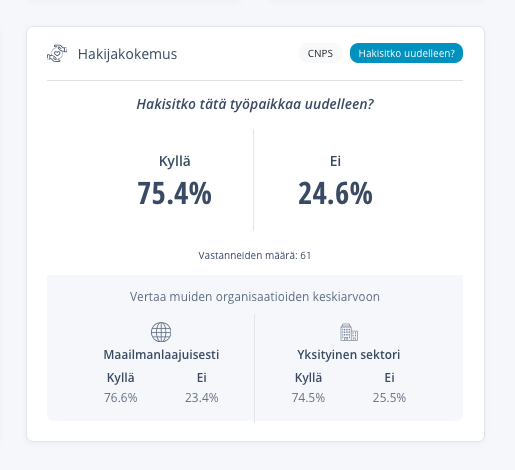Click Vertaa muiden organisaatioiden keskiarvoon heading
This screenshot has width=515, height=470.
point(255,296)
